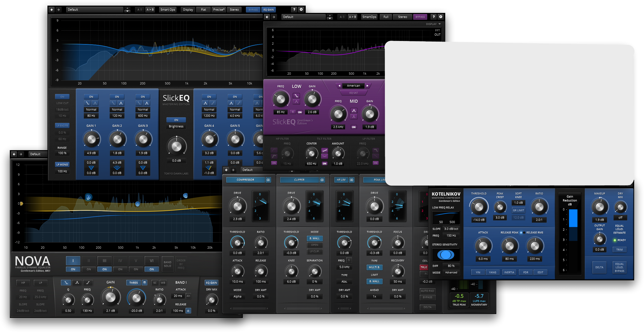The width and height of the screenshot is (644, 332).
Task: Click the alpha release icon in Nova
Action: (188, 311)
